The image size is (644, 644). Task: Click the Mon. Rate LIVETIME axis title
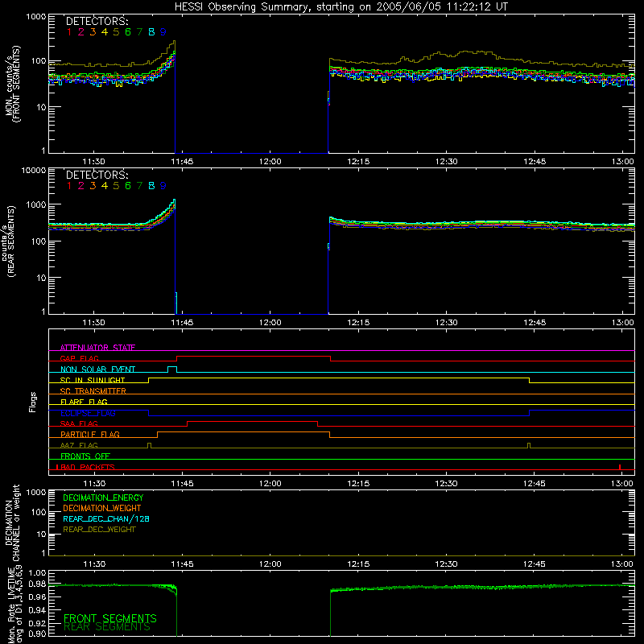14,605
